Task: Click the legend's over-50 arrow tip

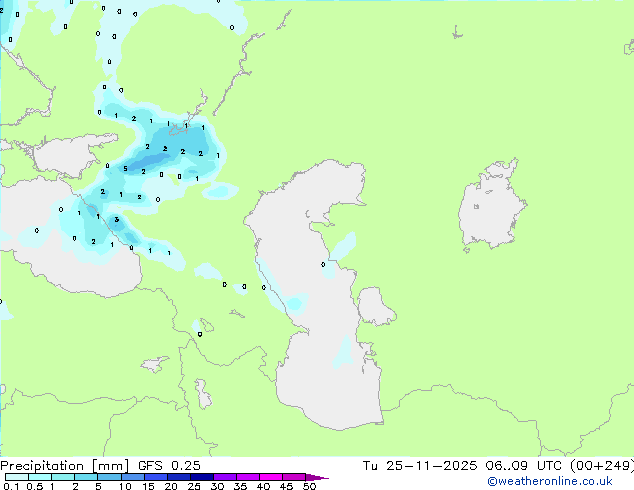Action: click(x=317, y=477)
